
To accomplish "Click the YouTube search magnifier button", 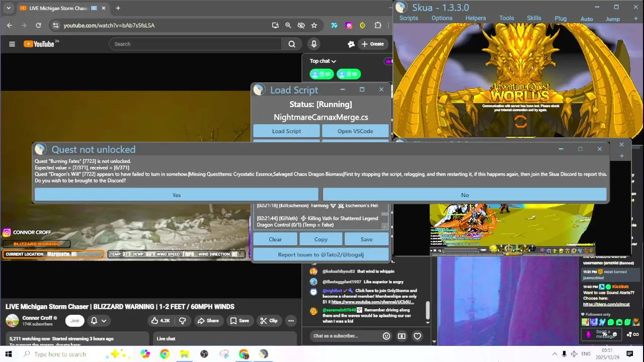I will [292, 44].
